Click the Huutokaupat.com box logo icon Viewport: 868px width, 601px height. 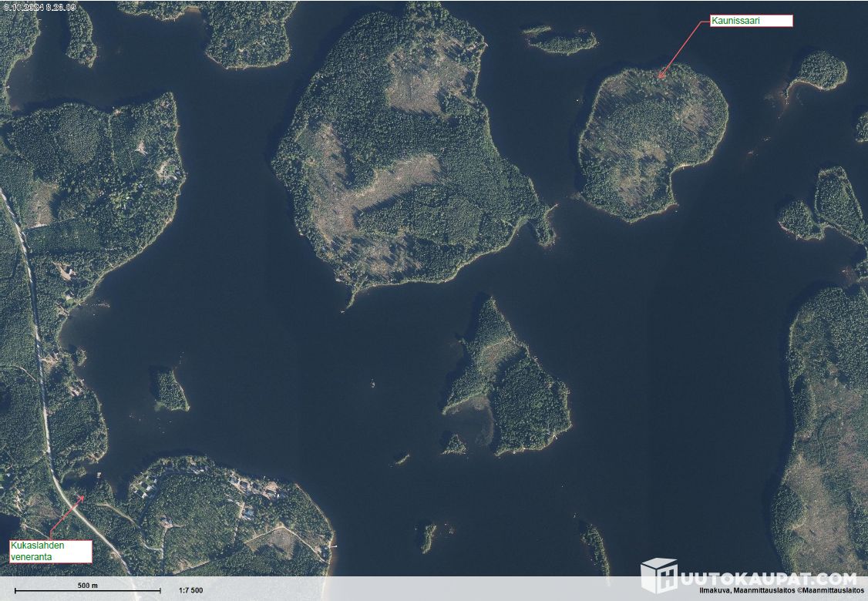[659, 575]
